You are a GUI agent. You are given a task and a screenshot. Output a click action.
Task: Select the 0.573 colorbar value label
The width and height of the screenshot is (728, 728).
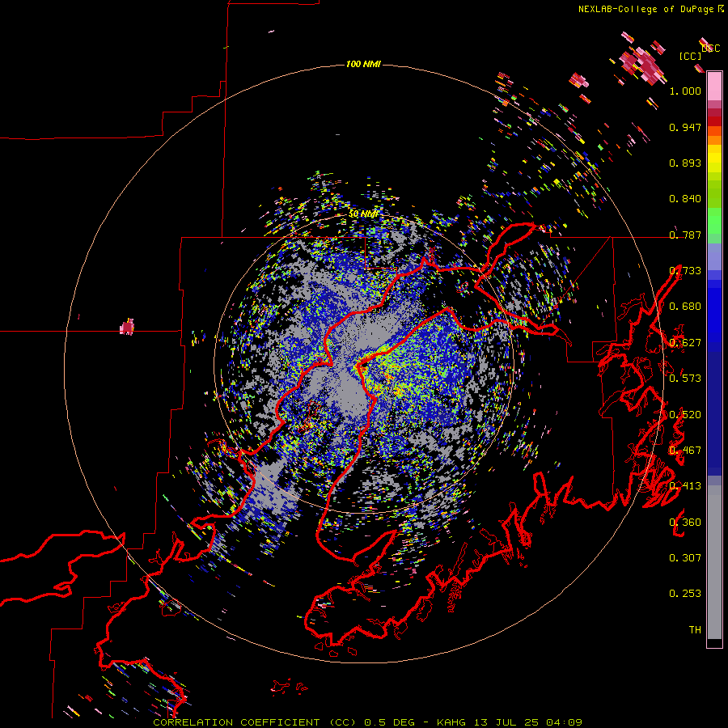click(685, 379)
